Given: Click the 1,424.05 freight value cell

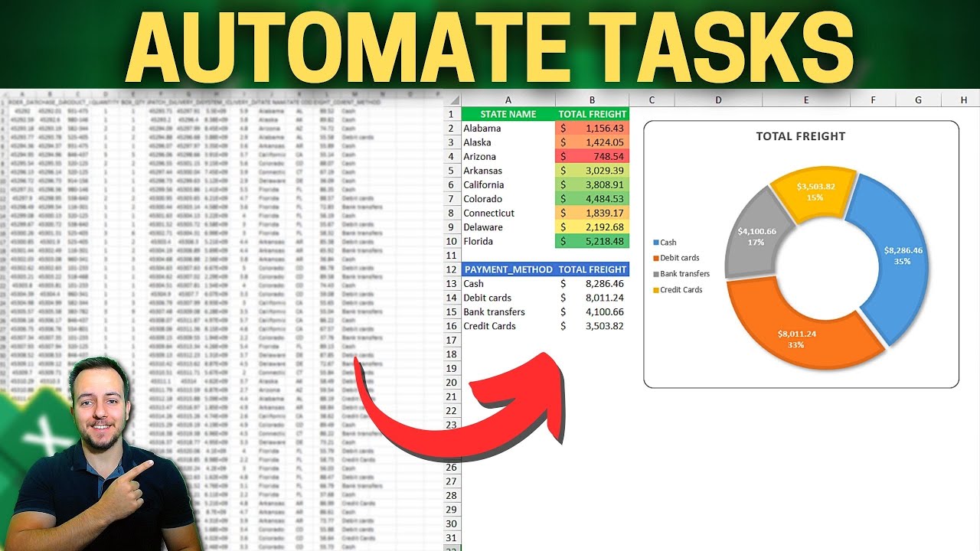Looking at the screenshot, I should (x=593, y=142).
